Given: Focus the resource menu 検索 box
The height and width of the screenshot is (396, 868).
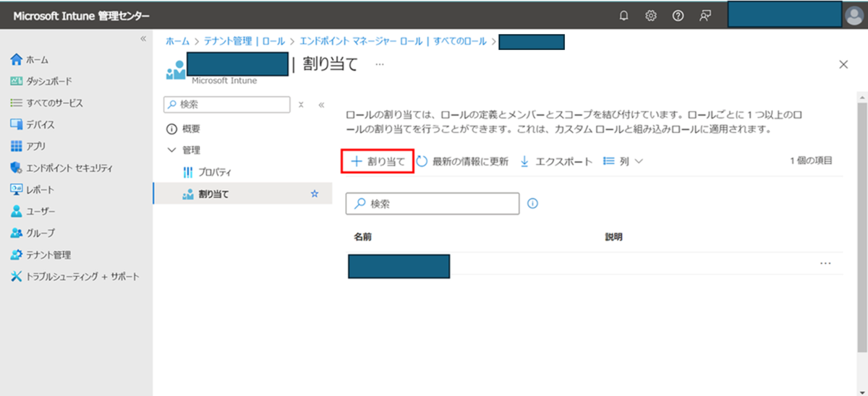Looking at the screenshot, I should 227,104.
